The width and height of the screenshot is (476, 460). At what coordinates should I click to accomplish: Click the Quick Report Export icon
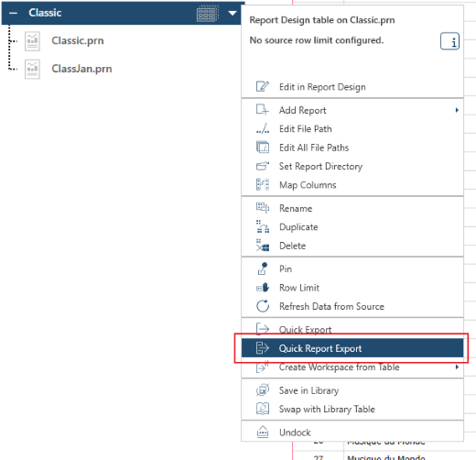pos(263,348)
